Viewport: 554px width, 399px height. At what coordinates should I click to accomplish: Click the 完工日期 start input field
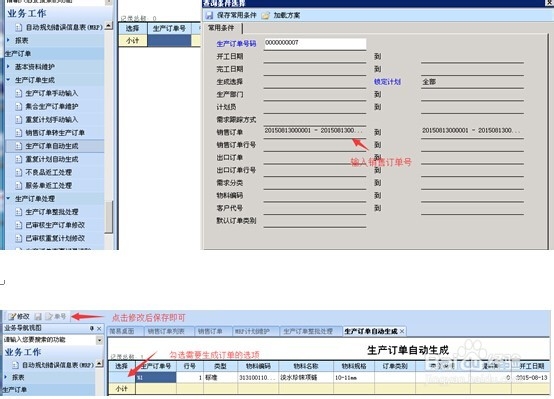(x=315, y=69)
